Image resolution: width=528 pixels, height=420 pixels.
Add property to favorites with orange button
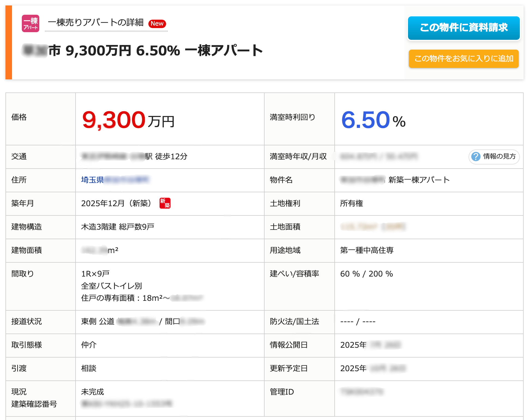[x=464, y=59]
